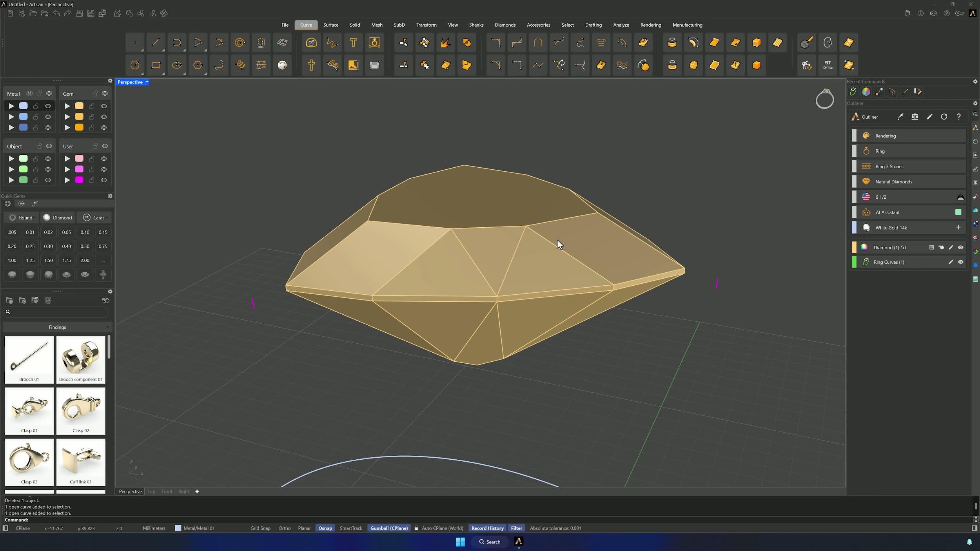Select the orange solid box icon
This screenshot has height=551, width=980.
pyautogui.click(x=757, y=65)
